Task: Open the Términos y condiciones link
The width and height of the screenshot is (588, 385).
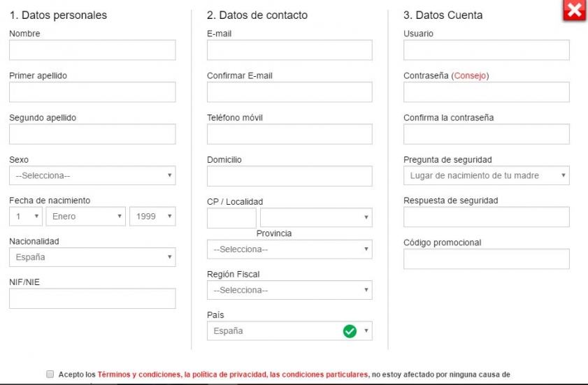Action: 138,375
